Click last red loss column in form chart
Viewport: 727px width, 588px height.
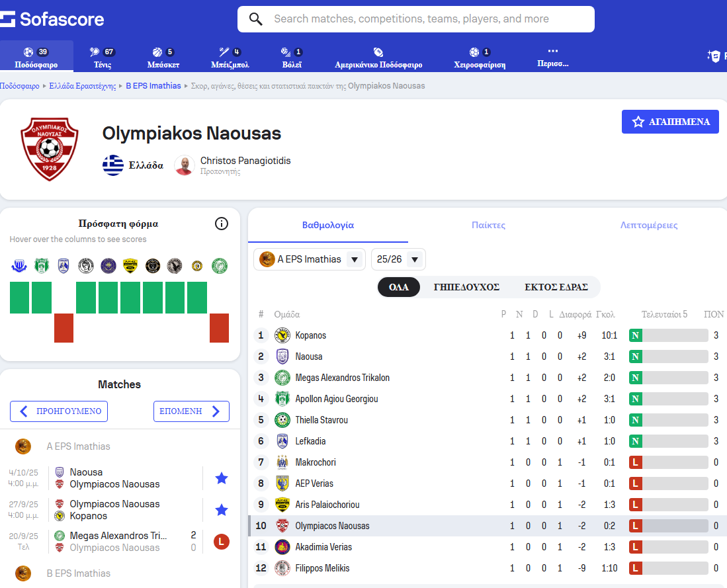[x=220, y=328]
